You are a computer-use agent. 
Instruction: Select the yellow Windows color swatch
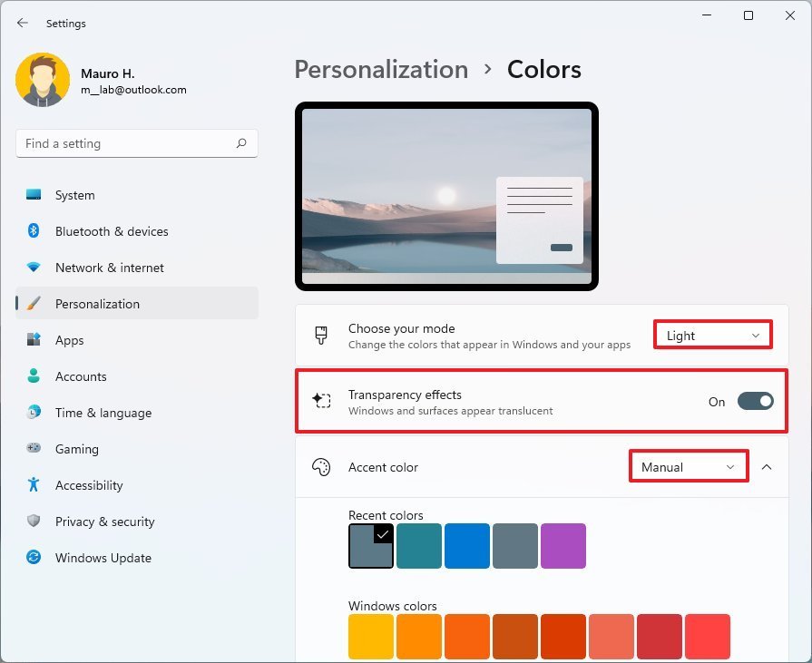[371, 636]
